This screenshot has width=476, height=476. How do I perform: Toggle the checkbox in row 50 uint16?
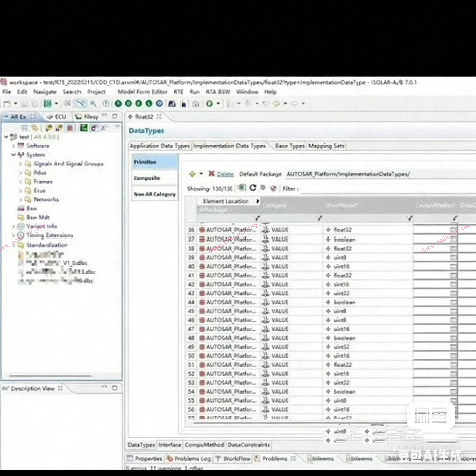(453, 356)
